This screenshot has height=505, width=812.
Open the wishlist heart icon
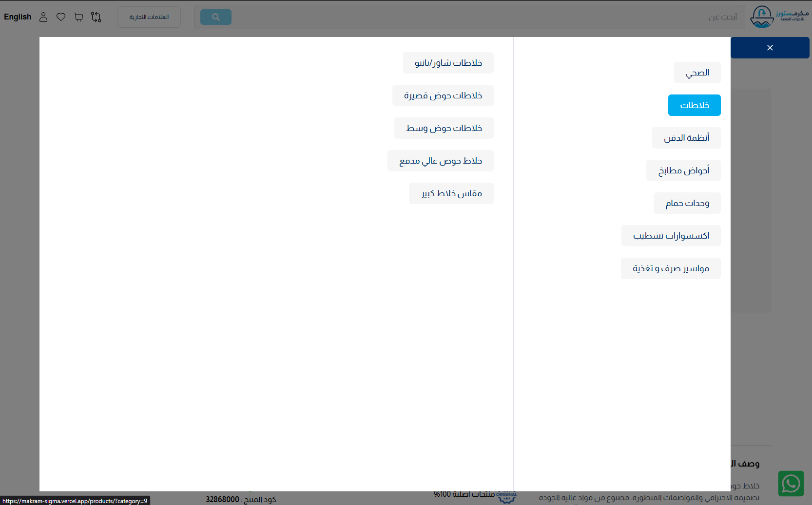(61, 17)
